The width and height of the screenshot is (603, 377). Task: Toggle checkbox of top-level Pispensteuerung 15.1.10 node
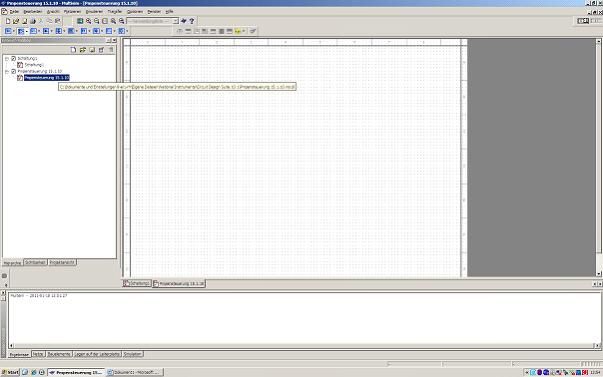(x=13, y=72)
